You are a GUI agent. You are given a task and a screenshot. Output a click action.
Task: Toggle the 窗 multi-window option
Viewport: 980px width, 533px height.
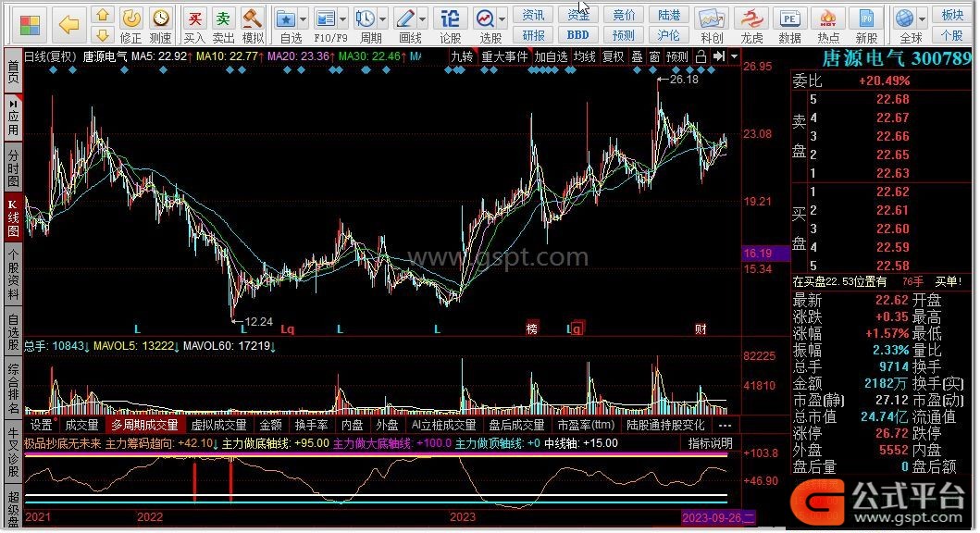(654, 56)
